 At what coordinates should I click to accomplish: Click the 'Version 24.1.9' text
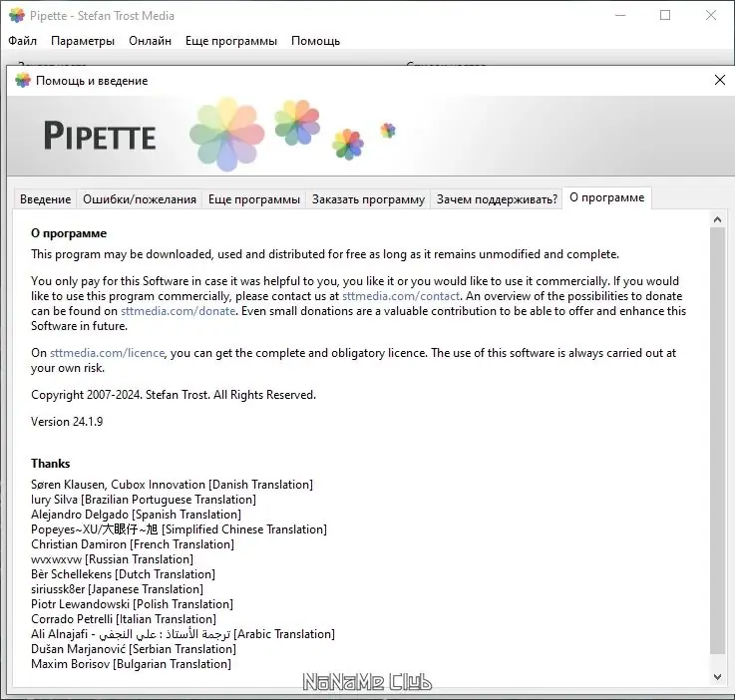tap(67, 422)
